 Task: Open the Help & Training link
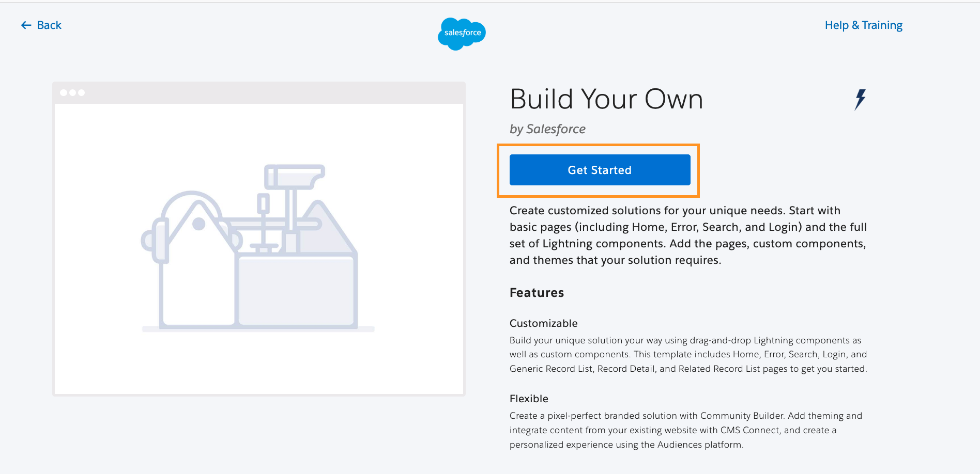click(863, 25)
